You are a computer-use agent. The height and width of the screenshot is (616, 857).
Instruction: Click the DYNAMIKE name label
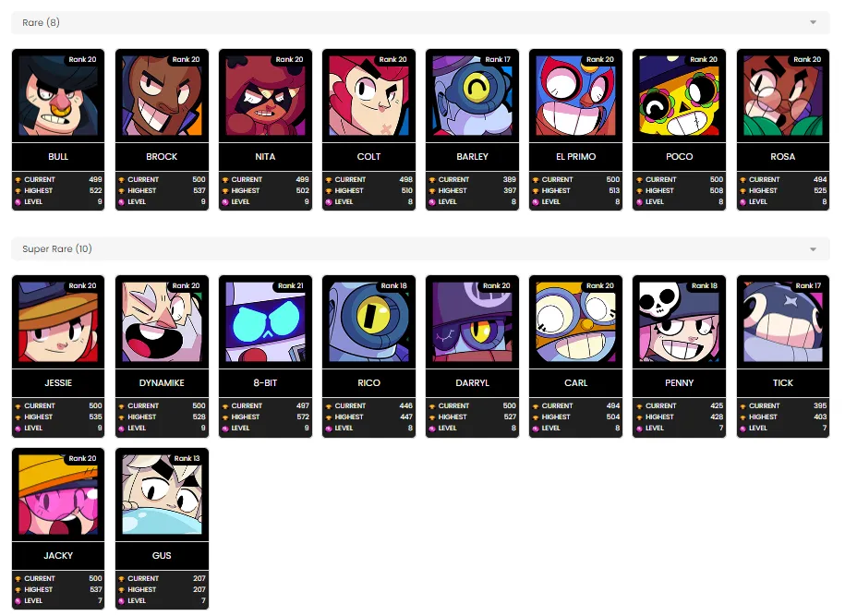(x=162, y=382)
